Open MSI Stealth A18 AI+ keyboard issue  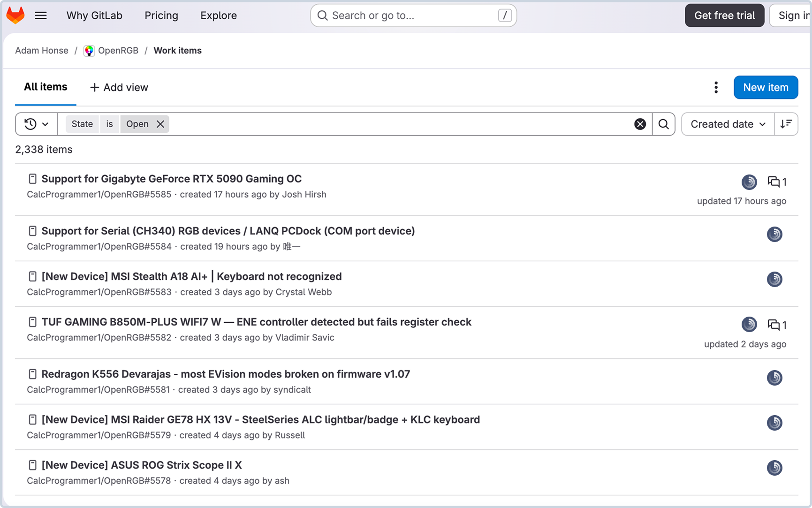click(x=191, y=276)
